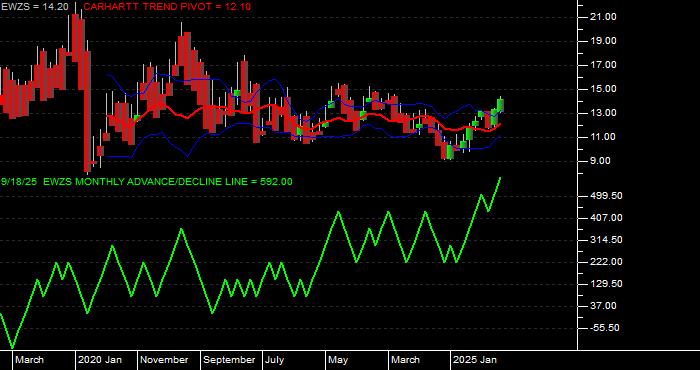Click the final peak of advance/decline line
The height and width of the screenshot is (370, 700).
pos(500,178)
